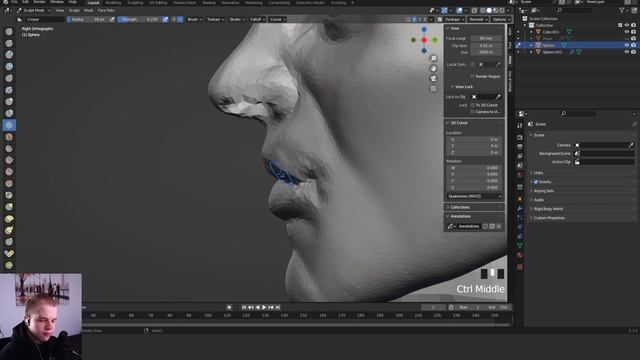Adjust the brush Strength slider
The width and height of the screenshot is (640, 360).
[x=140, y=19]
